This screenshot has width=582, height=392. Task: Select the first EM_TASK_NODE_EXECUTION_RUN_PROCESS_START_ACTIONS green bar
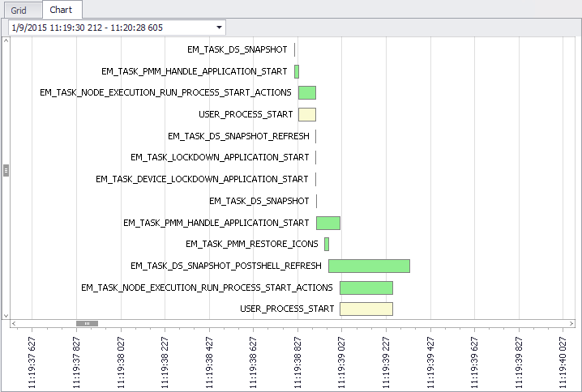point(307,92)
